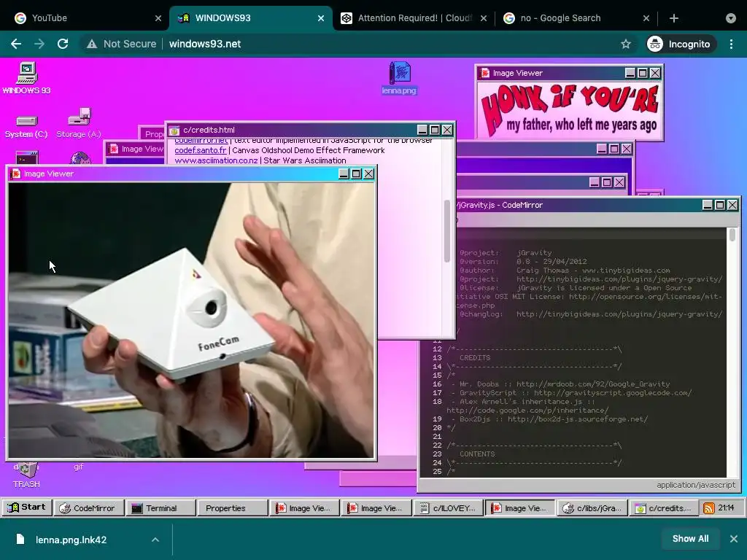This screenshot has width=747, height=560.
Task: Click the browser back arrow
Action: pos(16,44)
